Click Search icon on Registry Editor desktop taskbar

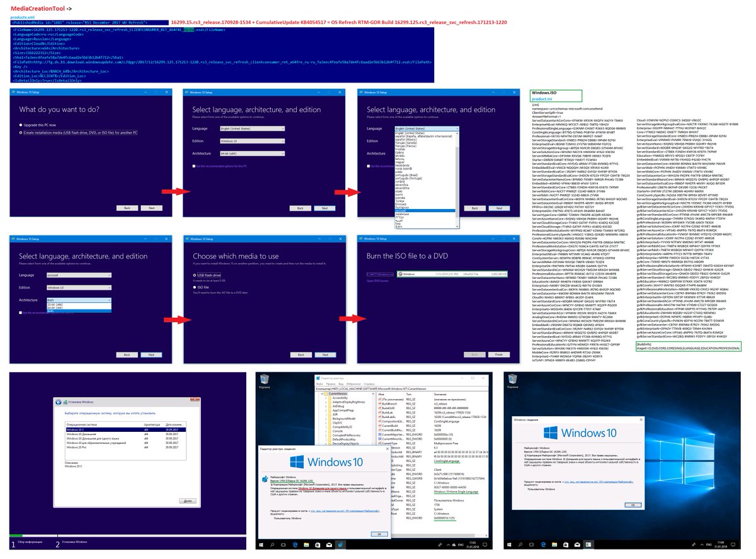pyautogui.click(x=272, y=545)
